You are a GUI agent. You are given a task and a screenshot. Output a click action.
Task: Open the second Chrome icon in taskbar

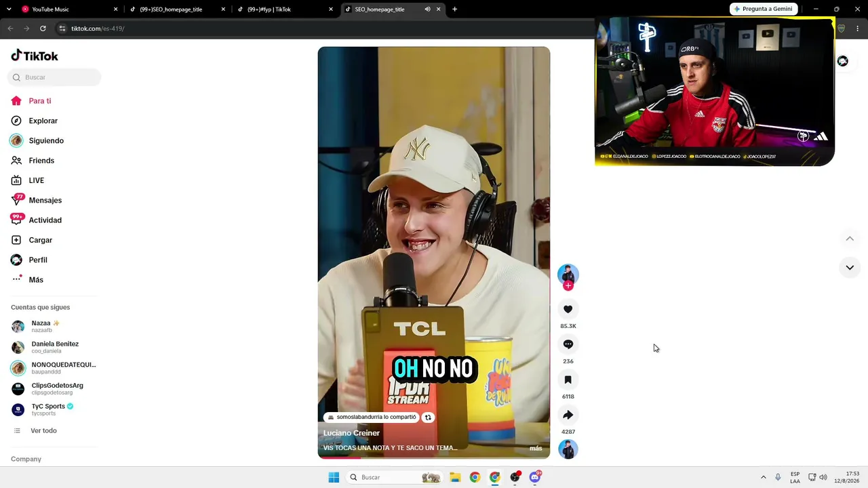(x=495, y=477)
